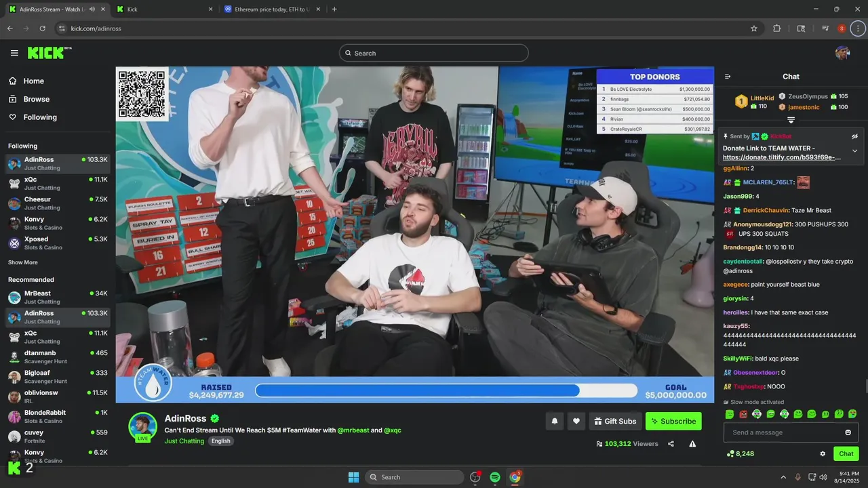Click the AdinRoss streamer avatar with LIVE badge
This screenshot has width=868, height=488.
tap(143, 427)
